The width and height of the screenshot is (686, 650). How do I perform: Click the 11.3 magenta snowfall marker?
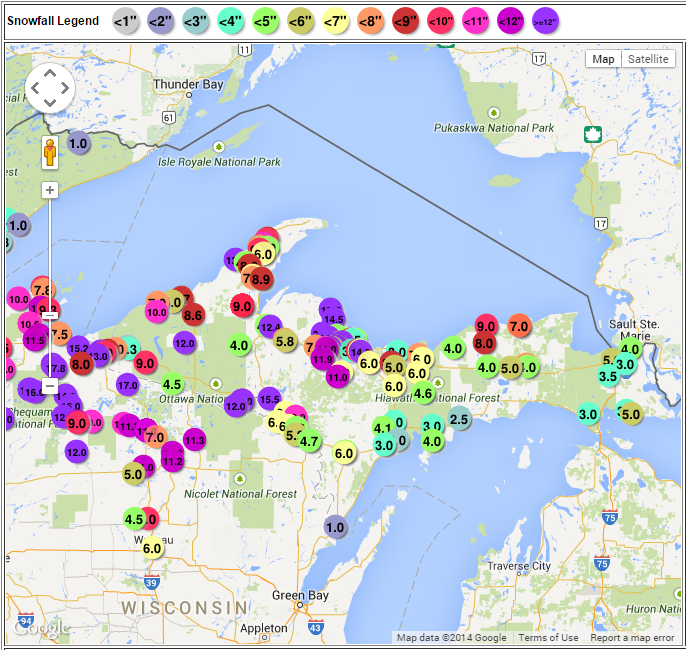click(x=194, y=440)
